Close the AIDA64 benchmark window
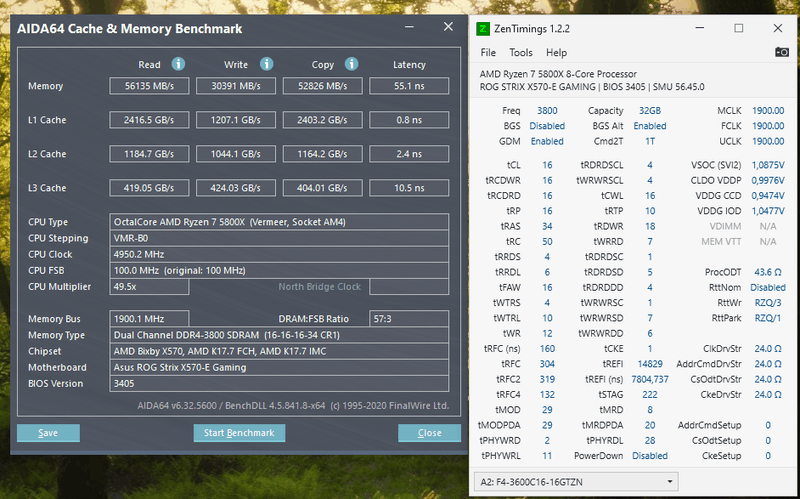The height and width of the screenshot is (499, 800). coord(448,27)
